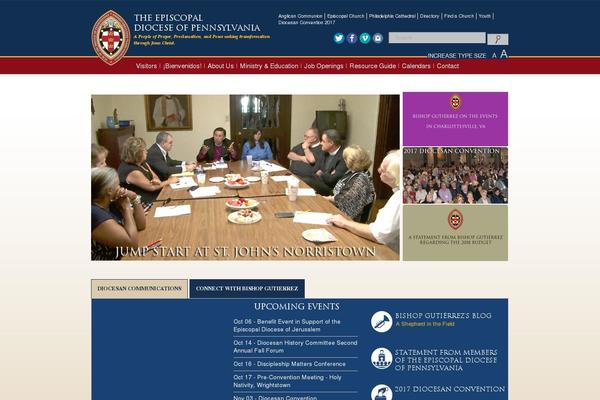Switch to Connect with Bishop Gutierrez tab

(247, 289)
